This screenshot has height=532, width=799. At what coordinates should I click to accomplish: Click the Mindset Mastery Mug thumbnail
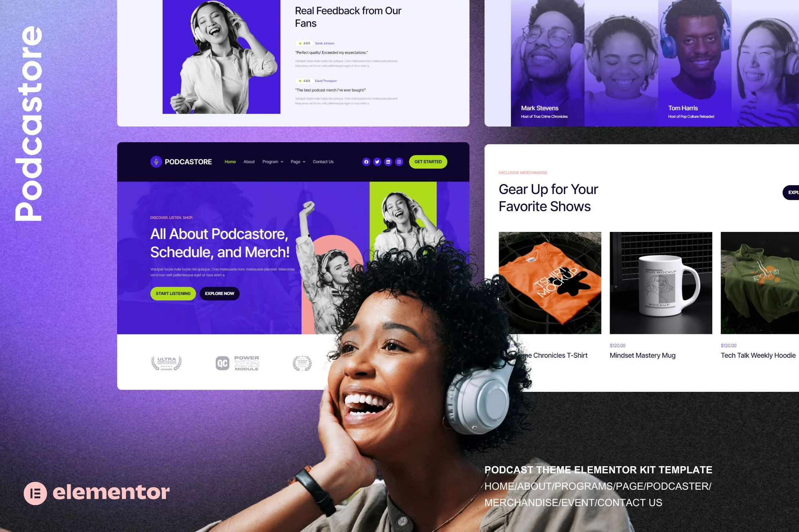[x=661, y=282]
